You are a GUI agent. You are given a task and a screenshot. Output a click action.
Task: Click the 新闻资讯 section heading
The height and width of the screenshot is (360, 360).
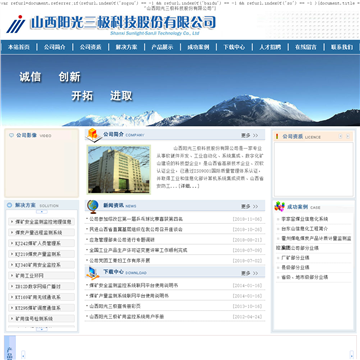tap(113, 205)
